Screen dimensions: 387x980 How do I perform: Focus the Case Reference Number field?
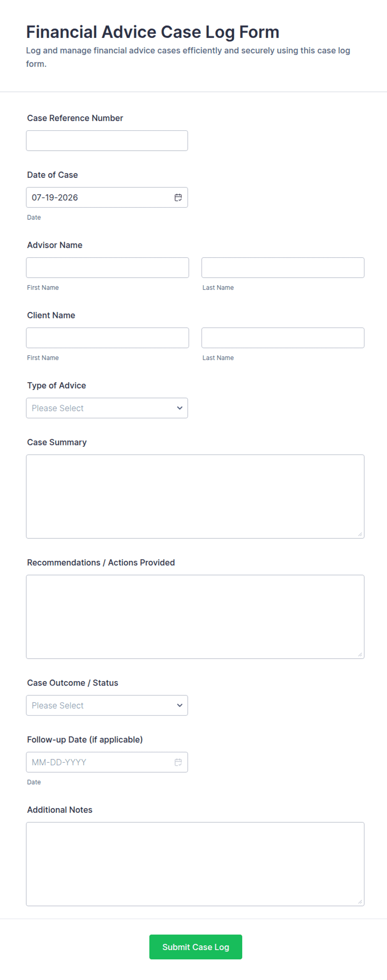[x=107, y=141]
